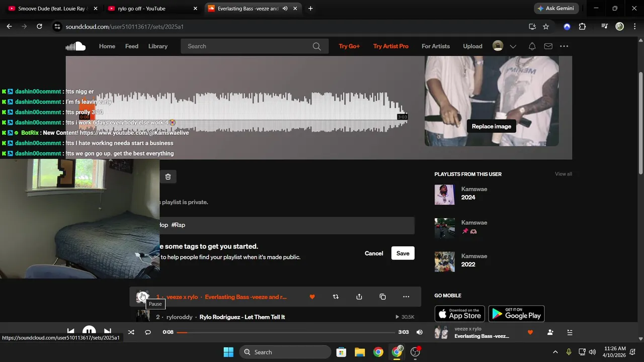This screenshot has height=362, width=644.
Task: Click the Replace image button
Action: click(x=492, y=126)
